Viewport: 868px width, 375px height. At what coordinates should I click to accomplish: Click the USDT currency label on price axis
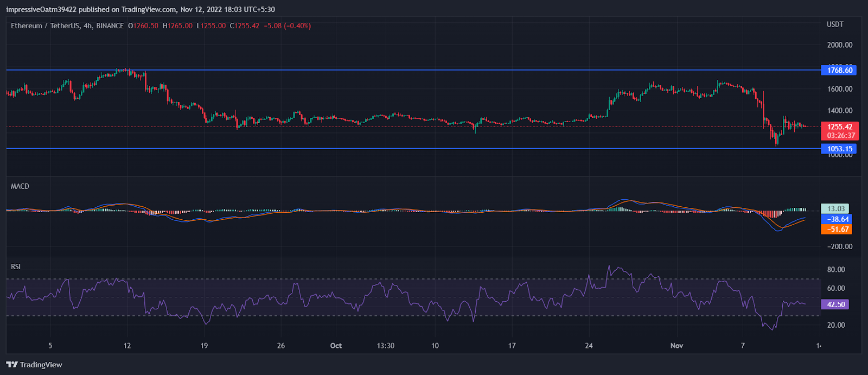[835, 24]
